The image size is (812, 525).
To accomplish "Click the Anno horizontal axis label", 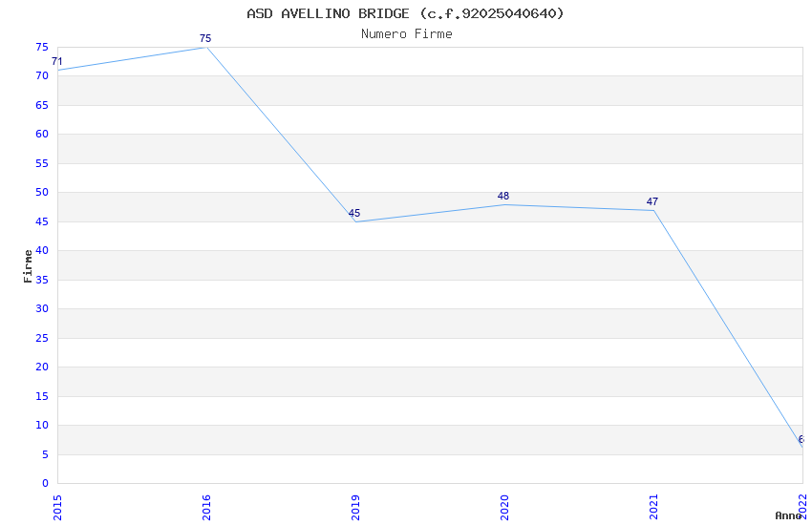I will pyautogui.click(x=788, y=515).
